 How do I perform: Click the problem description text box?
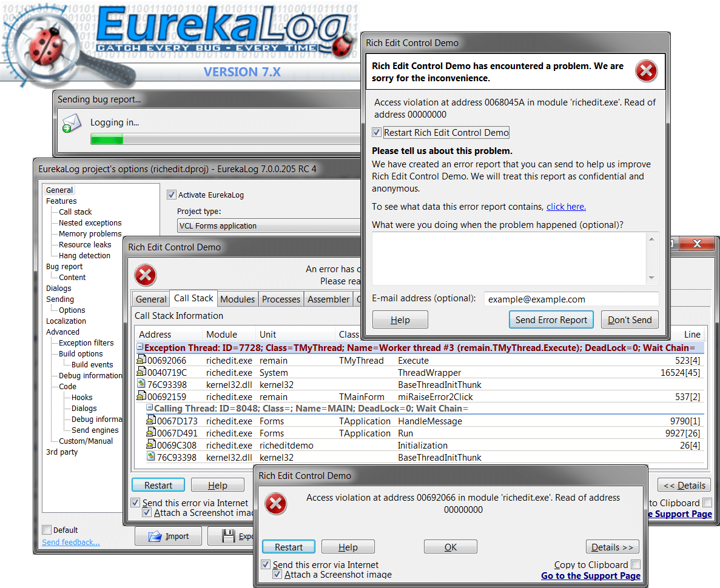click(x=509, y=258)
